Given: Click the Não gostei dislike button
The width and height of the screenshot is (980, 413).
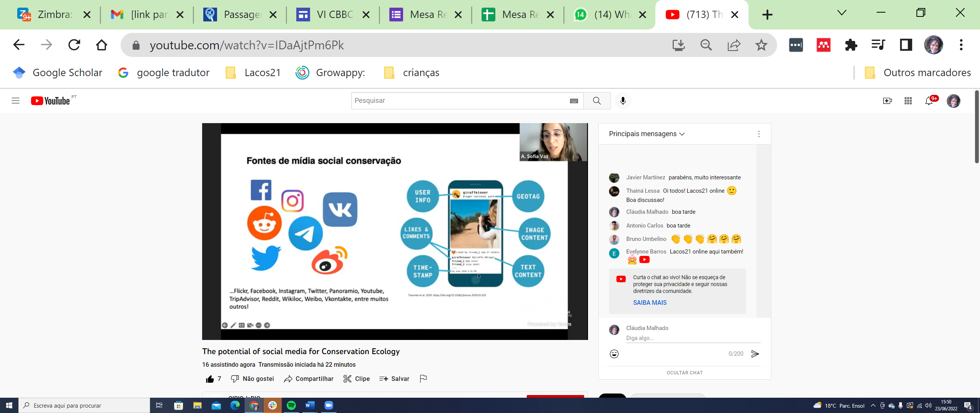Looking at the screenshot, I should pos(252,379).
